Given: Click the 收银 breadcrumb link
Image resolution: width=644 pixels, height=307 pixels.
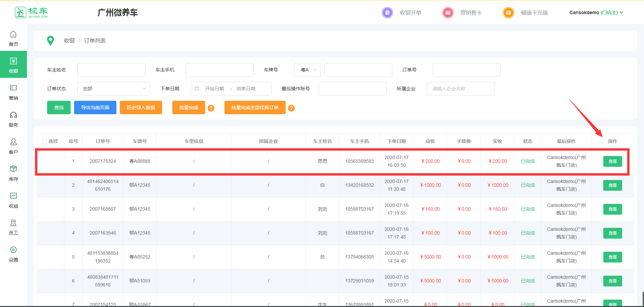Looking at the screenshot, I should [x=69, y=40].
